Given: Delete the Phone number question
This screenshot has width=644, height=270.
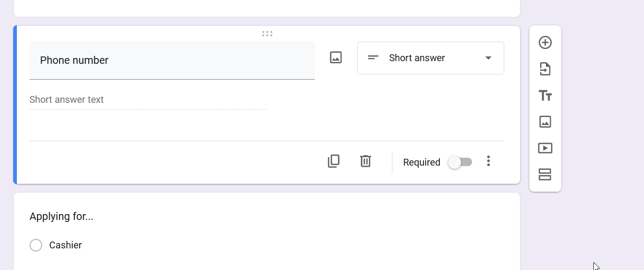Looking at the screenshot, I should [366, 161].
